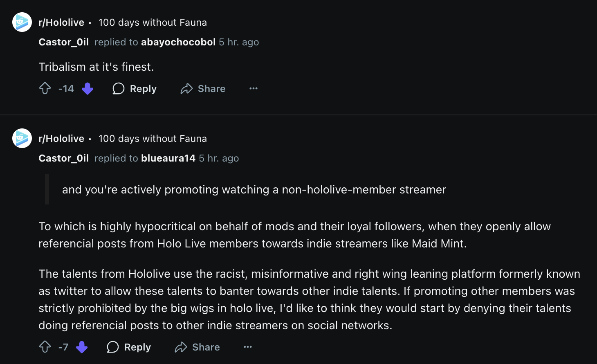Toggle downvote on the -7 score comment

82,347
